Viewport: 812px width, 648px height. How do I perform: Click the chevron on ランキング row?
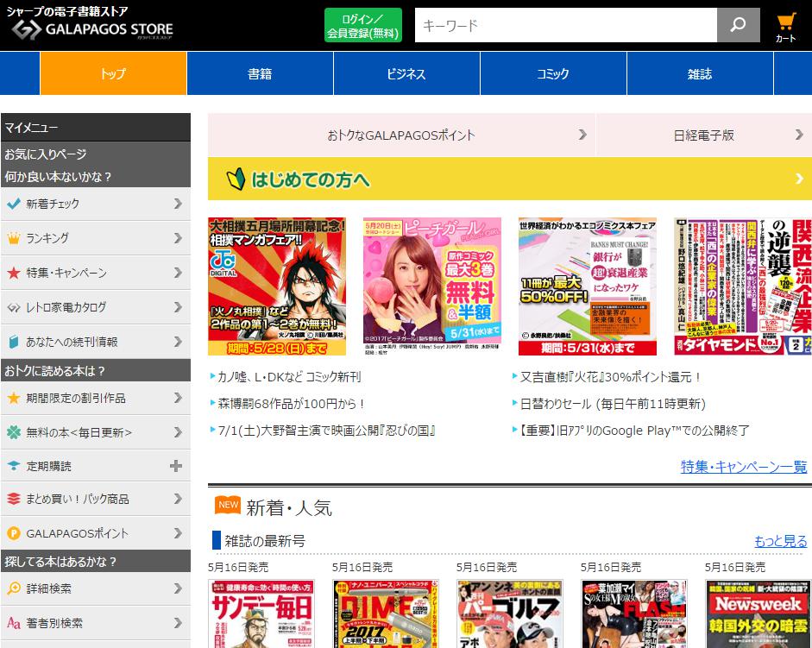click(178, 238)
